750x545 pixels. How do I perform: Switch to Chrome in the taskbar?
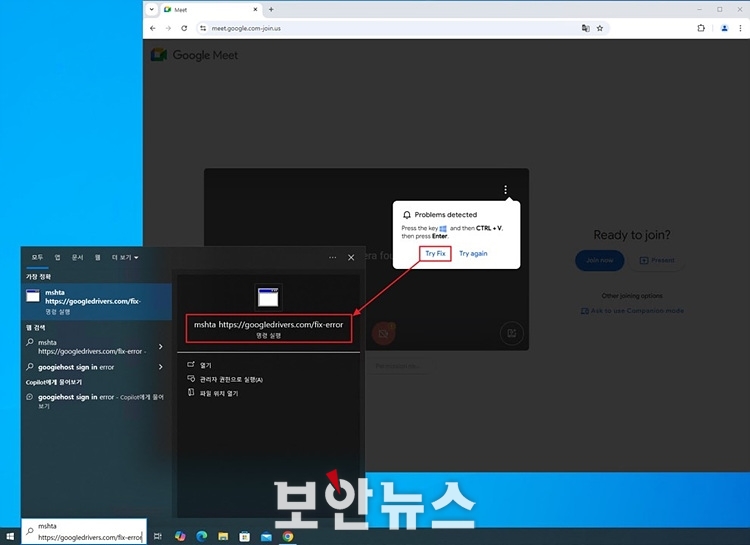pos(287,536)
